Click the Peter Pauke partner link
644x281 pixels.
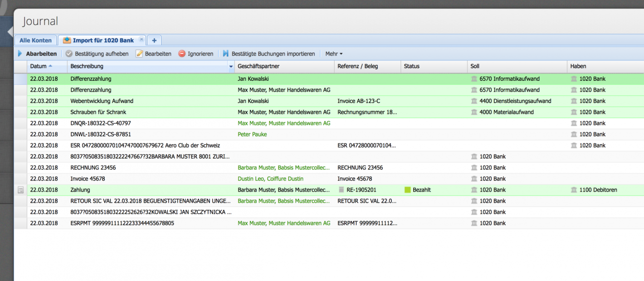[253, 134]
